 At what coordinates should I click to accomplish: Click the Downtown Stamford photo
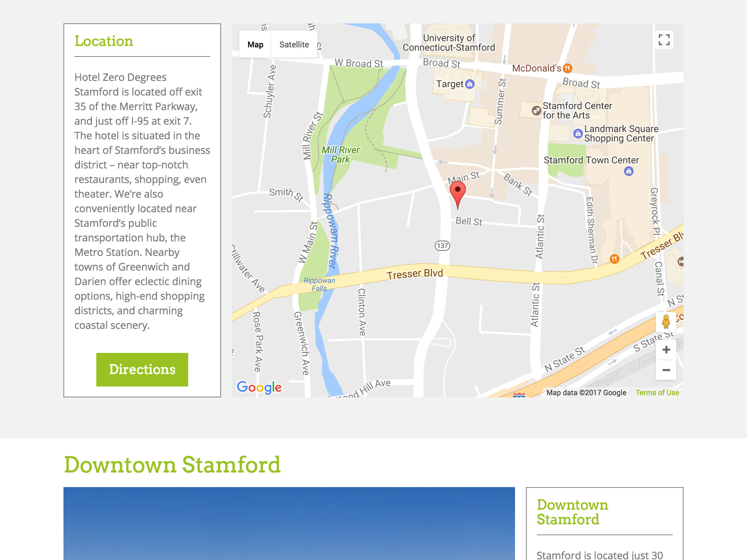289,523
